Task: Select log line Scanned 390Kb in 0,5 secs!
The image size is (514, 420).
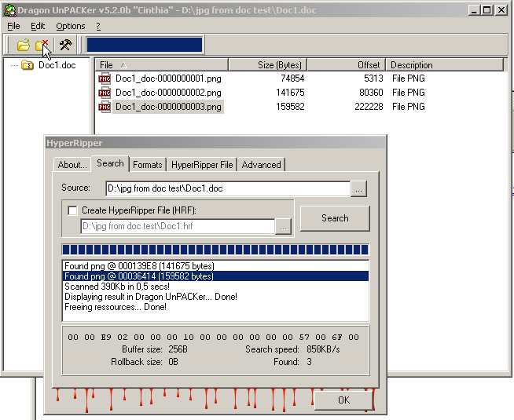Action: [215, 287]
